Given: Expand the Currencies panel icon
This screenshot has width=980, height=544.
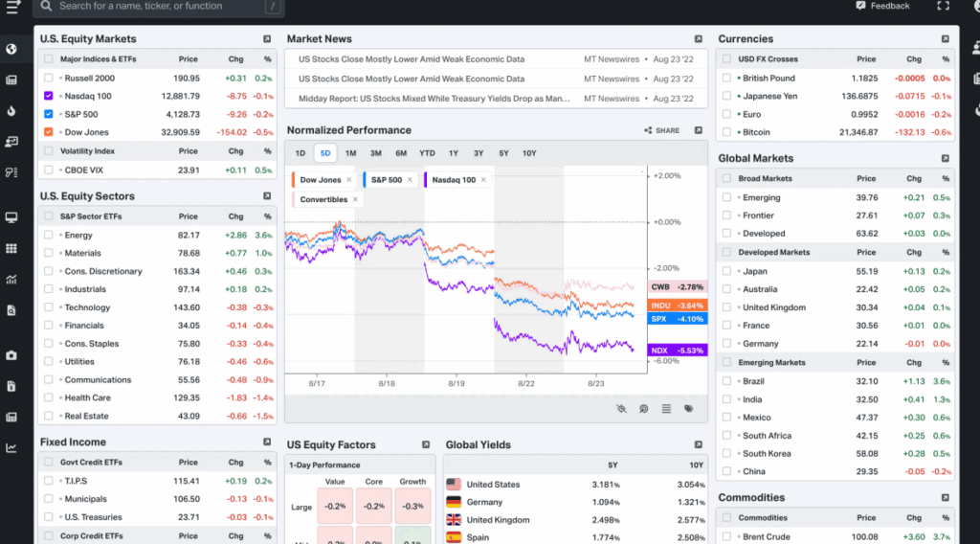Looking at the screenshot, I should tap(945, 38).
